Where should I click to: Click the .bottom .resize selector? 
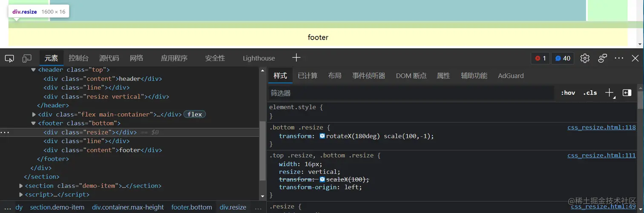297,127
